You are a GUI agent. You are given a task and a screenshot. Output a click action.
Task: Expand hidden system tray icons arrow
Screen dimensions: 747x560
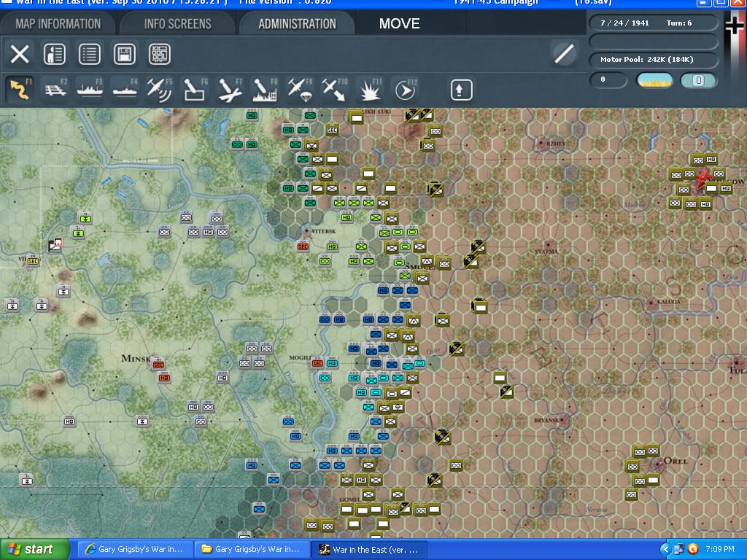tap(665, 550)
